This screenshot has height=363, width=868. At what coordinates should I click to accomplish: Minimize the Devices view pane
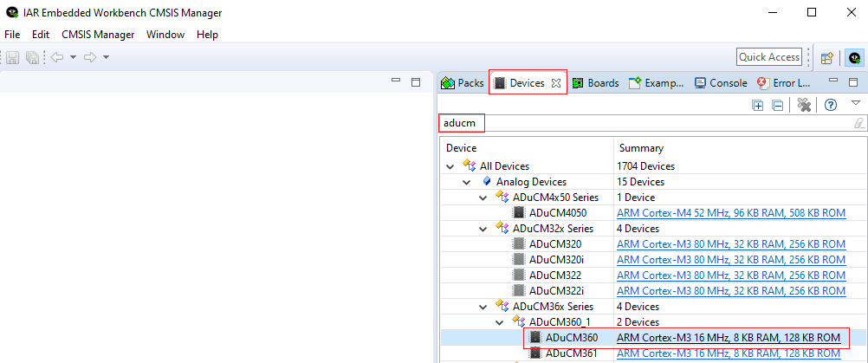[833, 81]
